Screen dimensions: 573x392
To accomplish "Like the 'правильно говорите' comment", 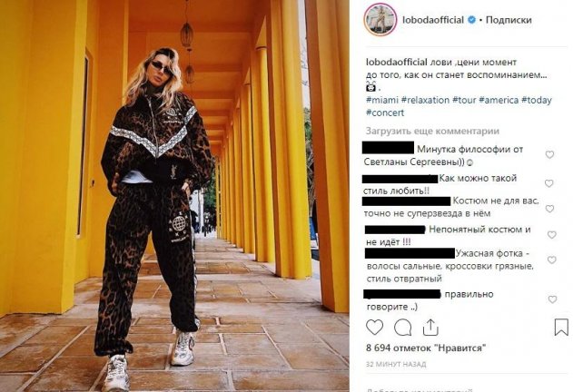I will tap(552, 299).
